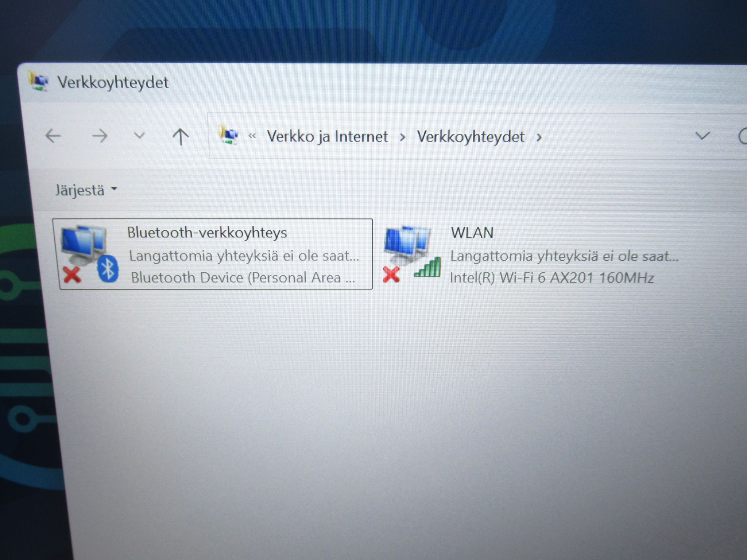Click the network folder icon in address bar
This screenshot has height=560, width=747.
(228, 135)
